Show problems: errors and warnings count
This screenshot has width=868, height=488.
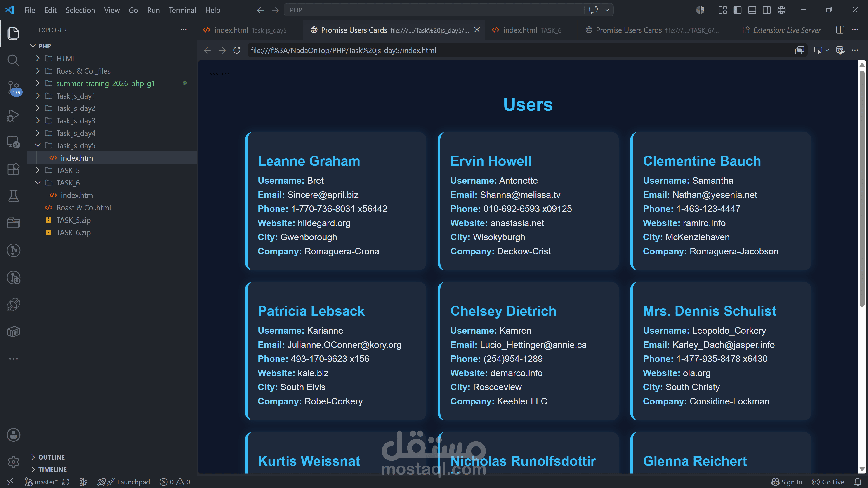click(175, 482)
